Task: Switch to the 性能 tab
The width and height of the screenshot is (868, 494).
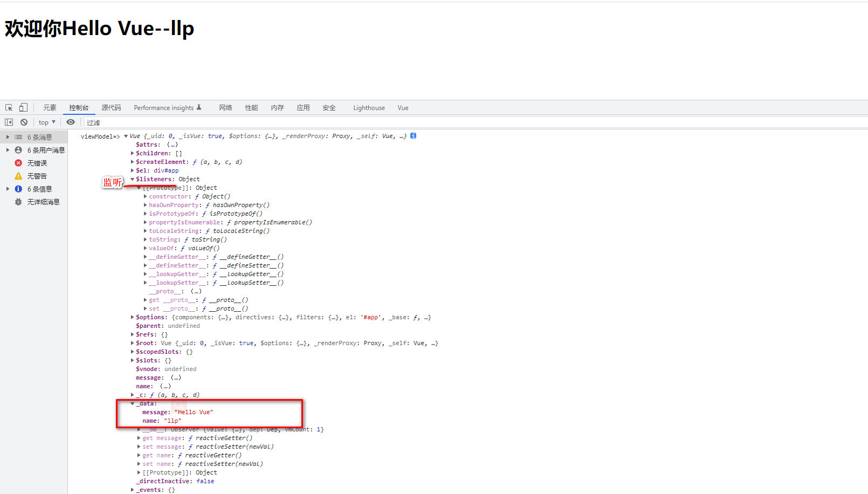Action: tap(251, 108)
